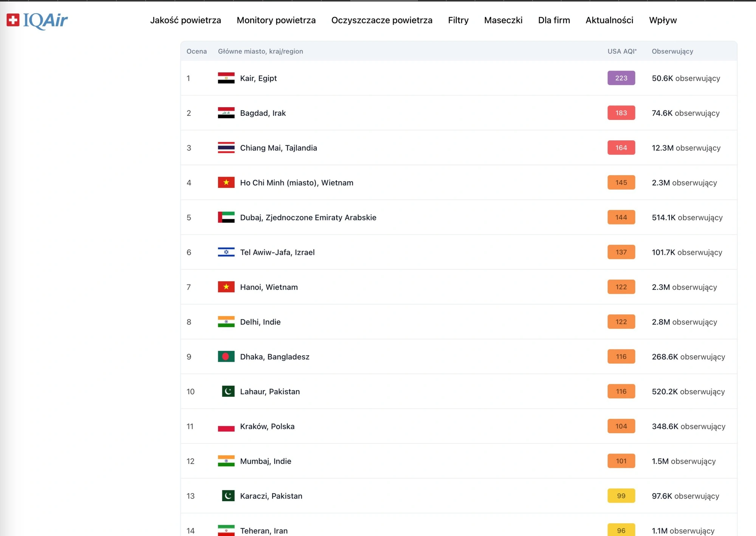
Task: Open the Aktualności nav item
Action: pos(609,20)
